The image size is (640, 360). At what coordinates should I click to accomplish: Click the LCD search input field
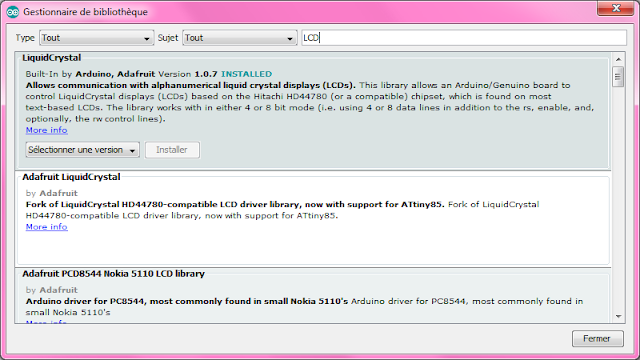(x=464, y=38)
